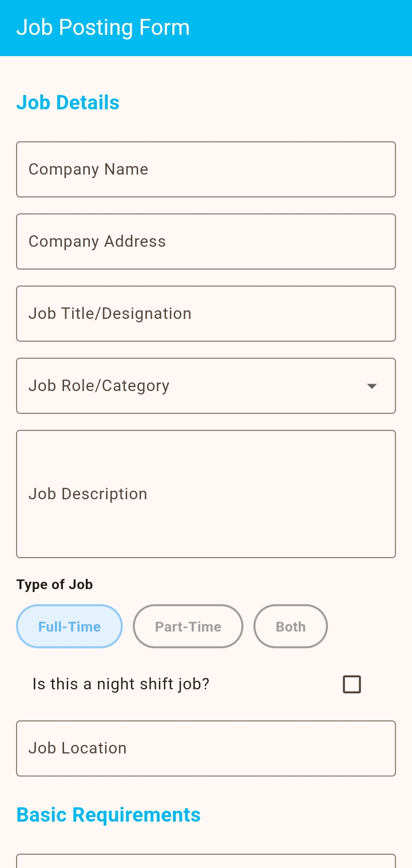The image size is (412, 868).
Task: Choose the Part-Time job type chip
Action: tap(188, 626)
